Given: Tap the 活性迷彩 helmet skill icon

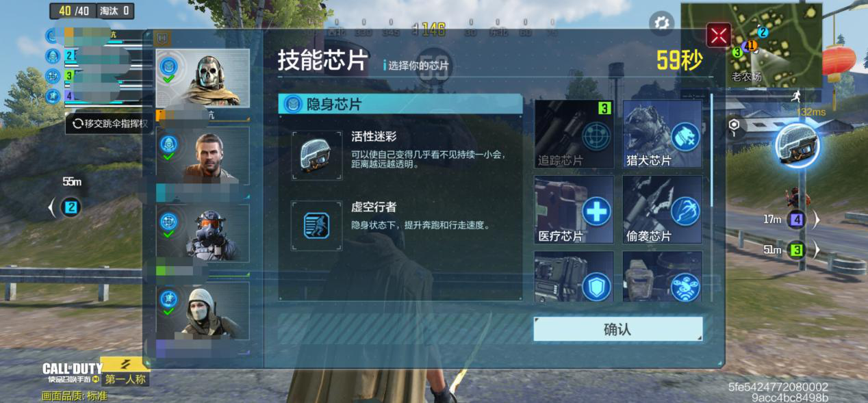Looking at the screenshot, I should point(316,155).
